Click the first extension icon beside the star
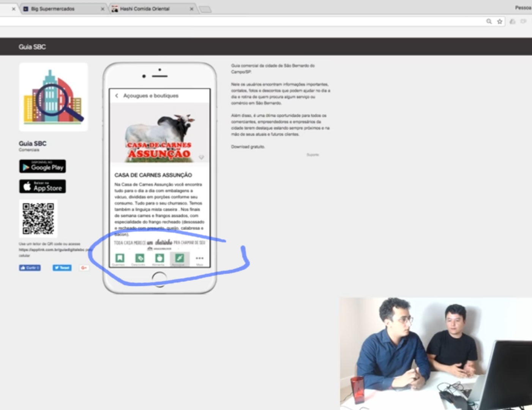The height and width of the screenshot is (410, 532). 512,22
